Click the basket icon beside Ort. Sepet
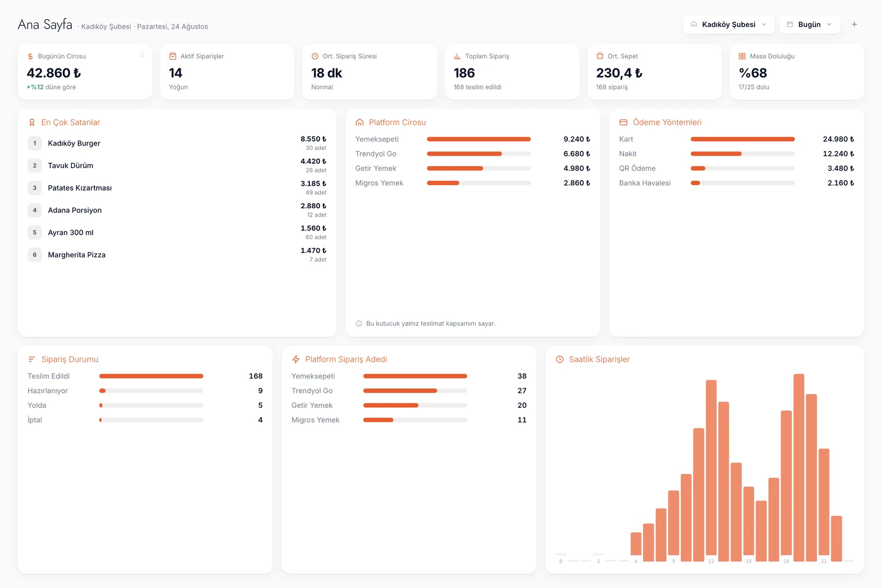The image size is (882, 588). coord(600,56)
